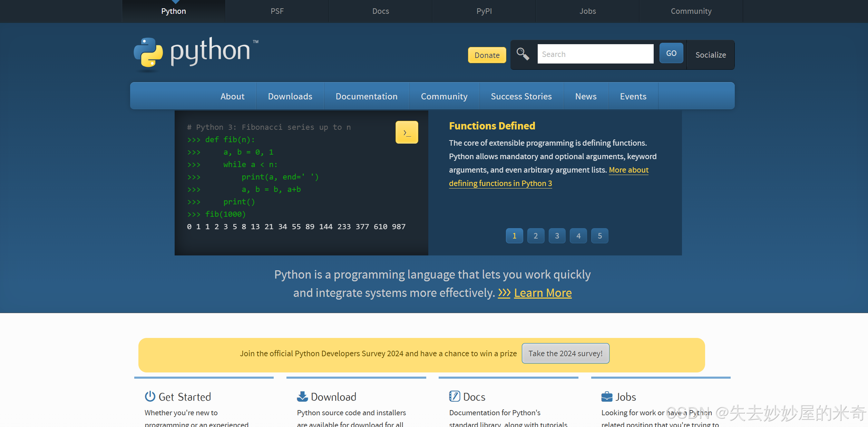Open the Downloads navigation menu
Image resolution: width=868 pixels, height=427 pixels.
pyautogui.click(x=290, y=96)
